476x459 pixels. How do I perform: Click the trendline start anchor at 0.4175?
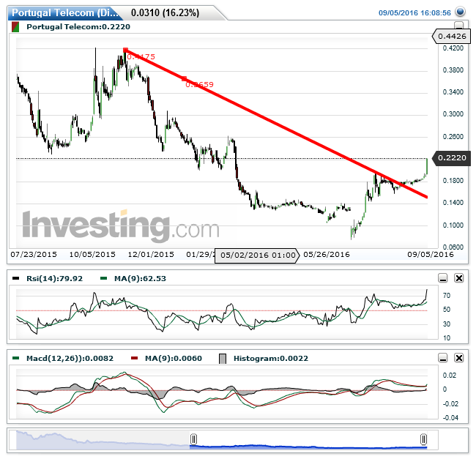(125, 50)
